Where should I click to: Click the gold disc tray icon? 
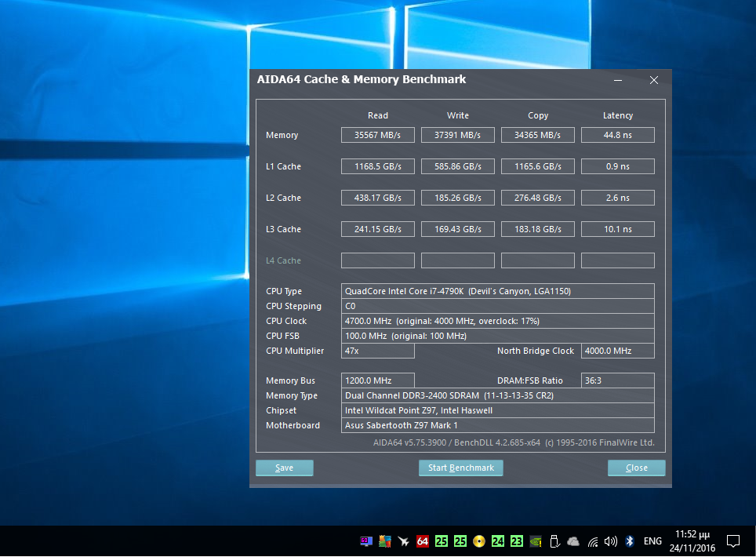point(478,541)
